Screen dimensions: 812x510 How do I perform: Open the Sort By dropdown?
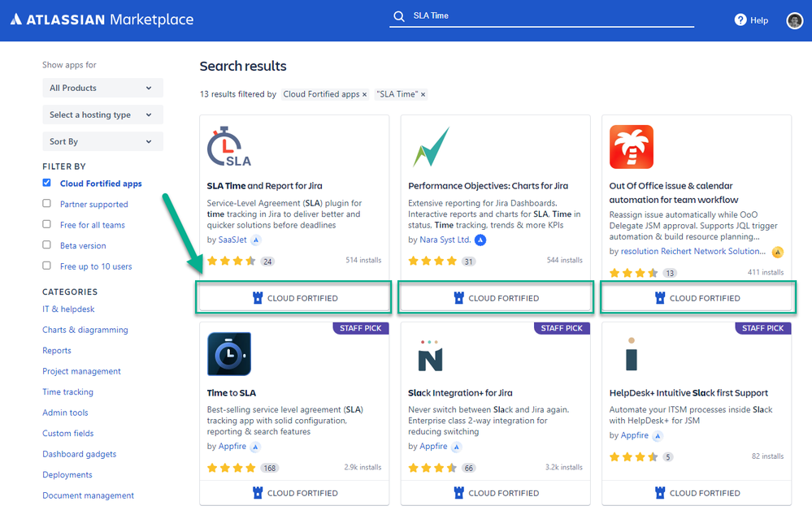(x=102, y=142)
